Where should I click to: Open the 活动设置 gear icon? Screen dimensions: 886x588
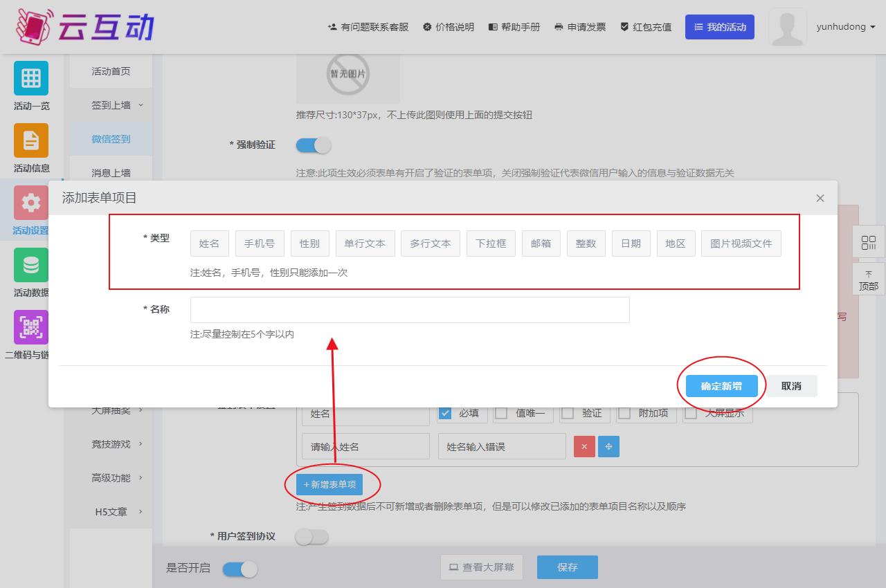coord(31,203)
